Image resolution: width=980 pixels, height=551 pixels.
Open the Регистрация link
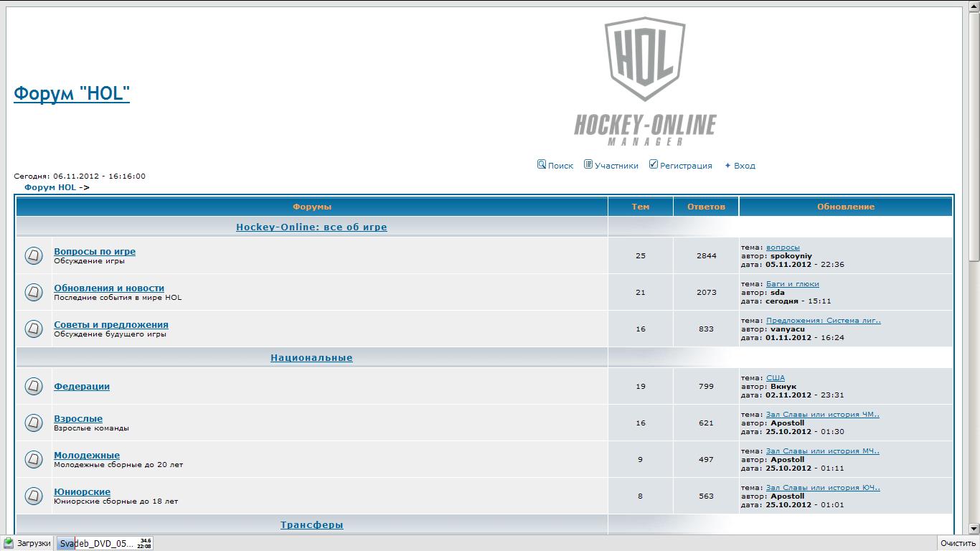[686, 166]
